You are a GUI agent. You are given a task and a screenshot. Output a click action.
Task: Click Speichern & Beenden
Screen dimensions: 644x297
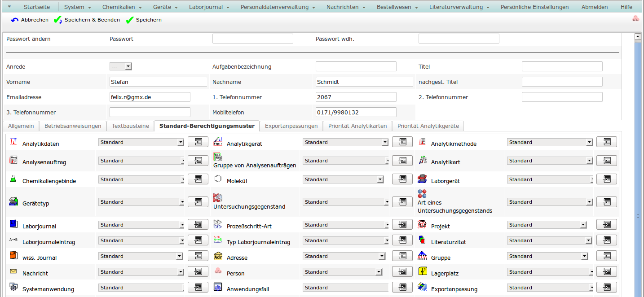point(87,20)
